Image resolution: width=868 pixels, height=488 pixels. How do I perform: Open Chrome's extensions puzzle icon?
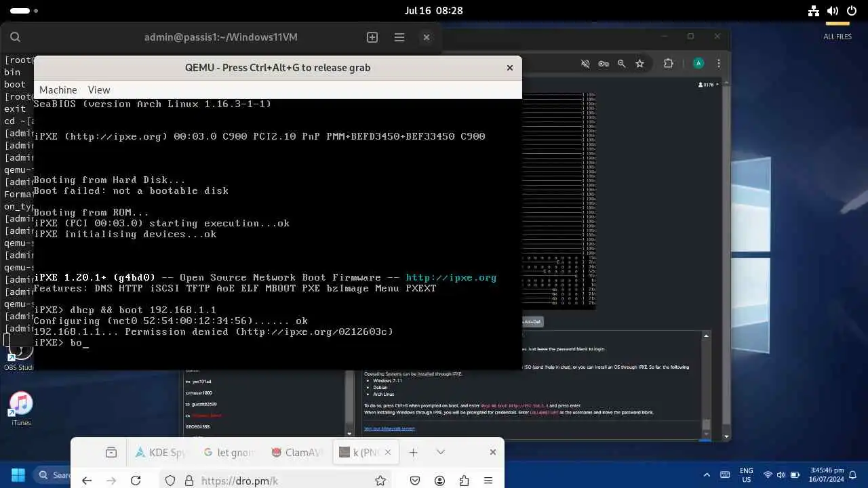[x=669, y=64]
